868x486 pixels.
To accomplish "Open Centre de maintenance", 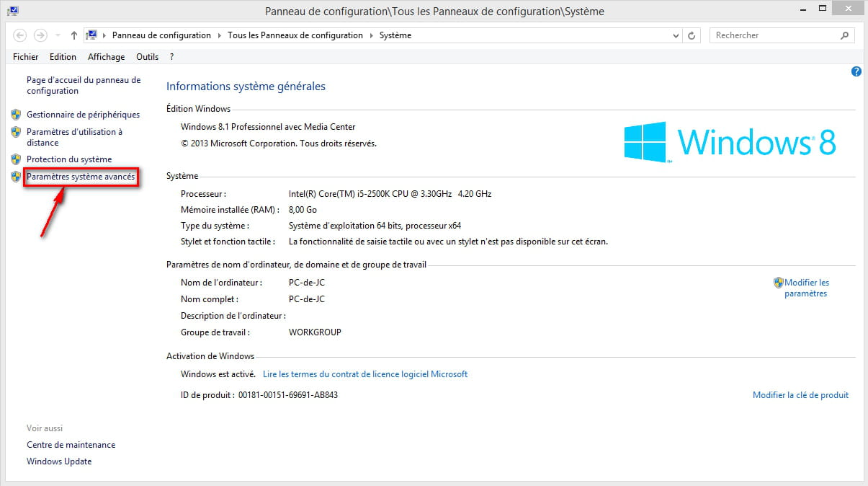I will point(71,445).
